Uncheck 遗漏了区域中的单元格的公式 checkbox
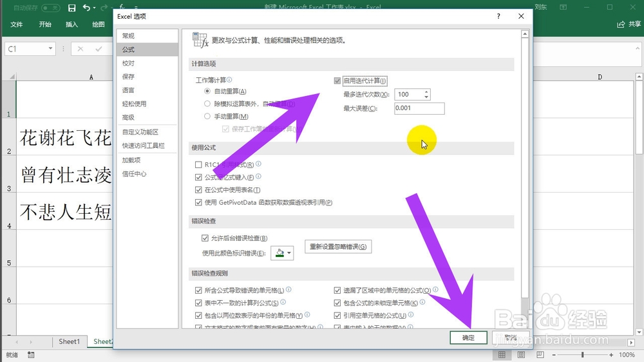 point(337,291)
